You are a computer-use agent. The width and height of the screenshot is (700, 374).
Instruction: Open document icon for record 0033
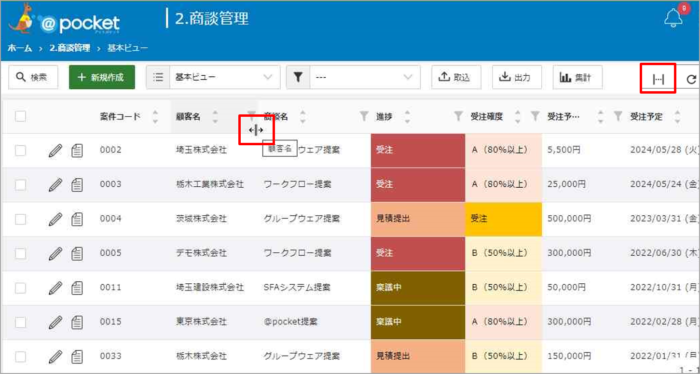coord(77,357)
